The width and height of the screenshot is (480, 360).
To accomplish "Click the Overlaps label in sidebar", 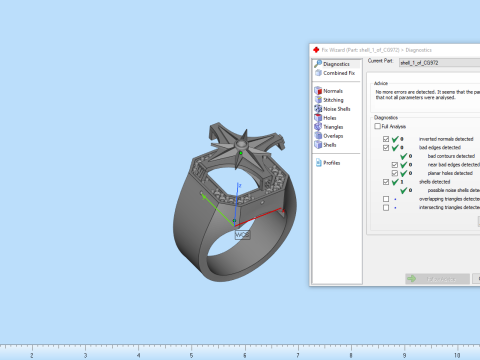I will tap(333, 136).
